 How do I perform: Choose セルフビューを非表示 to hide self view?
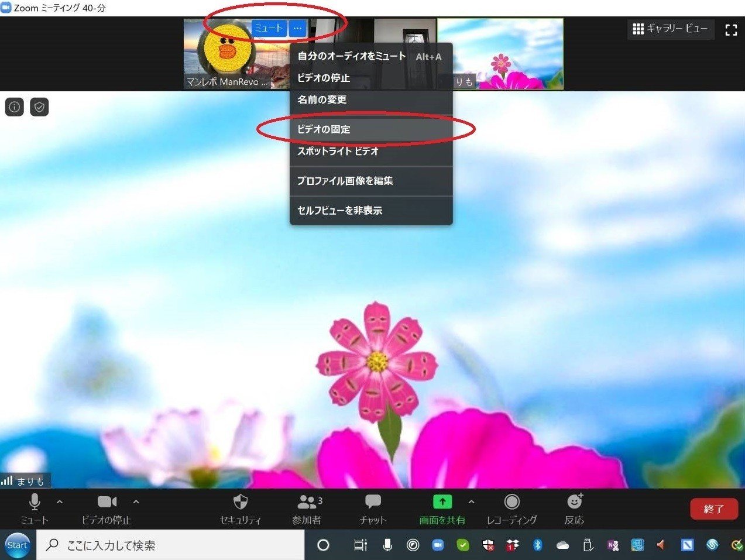pos(339,210)
